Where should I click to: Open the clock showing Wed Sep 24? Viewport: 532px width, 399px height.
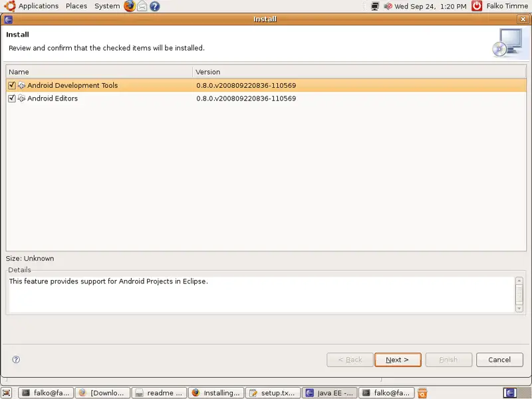coord(430,6)
